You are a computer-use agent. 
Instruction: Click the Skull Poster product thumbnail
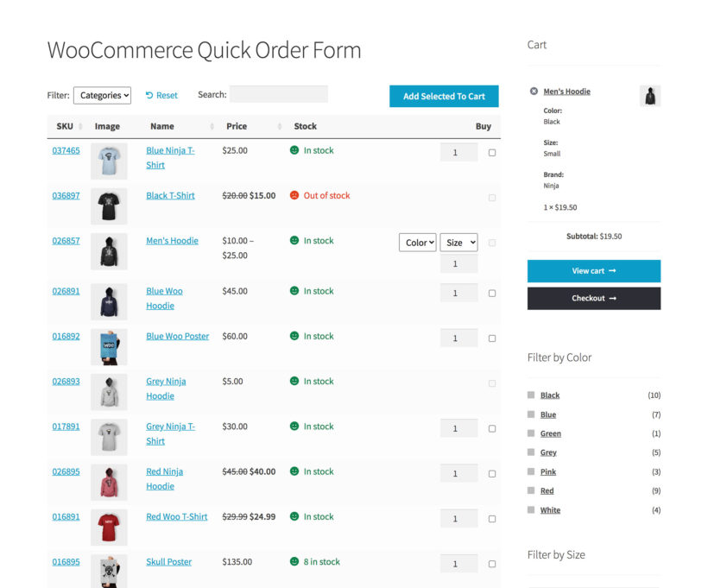point(109,568)
